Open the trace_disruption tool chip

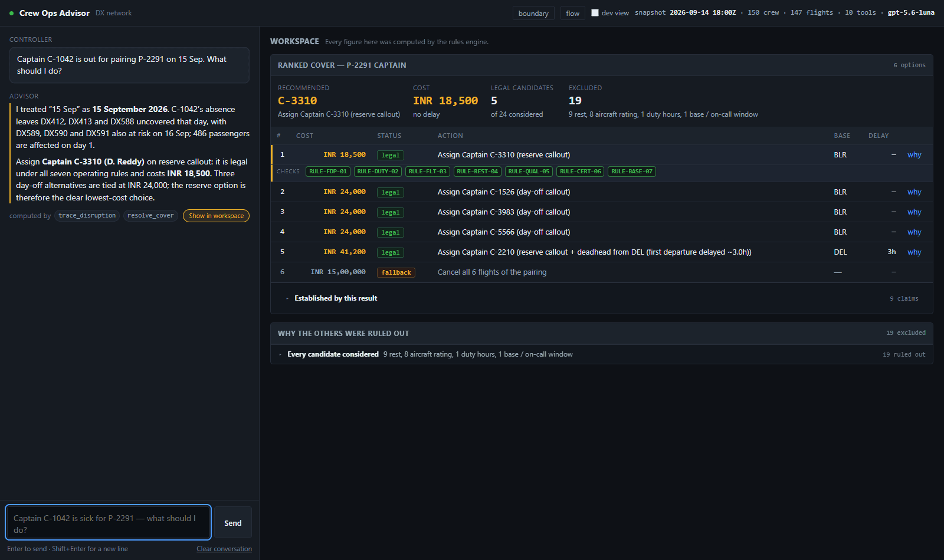pos(87,216)
